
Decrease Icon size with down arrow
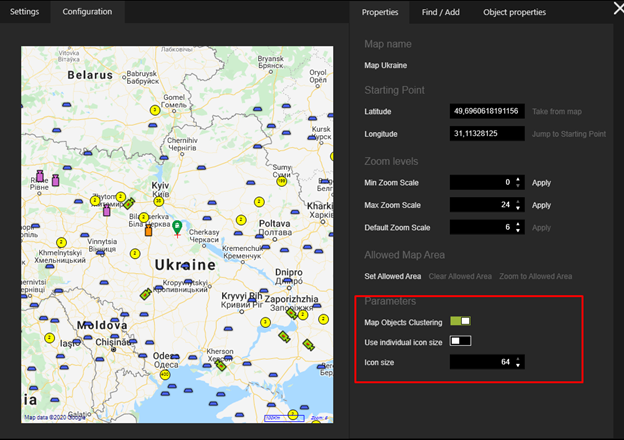518,365
